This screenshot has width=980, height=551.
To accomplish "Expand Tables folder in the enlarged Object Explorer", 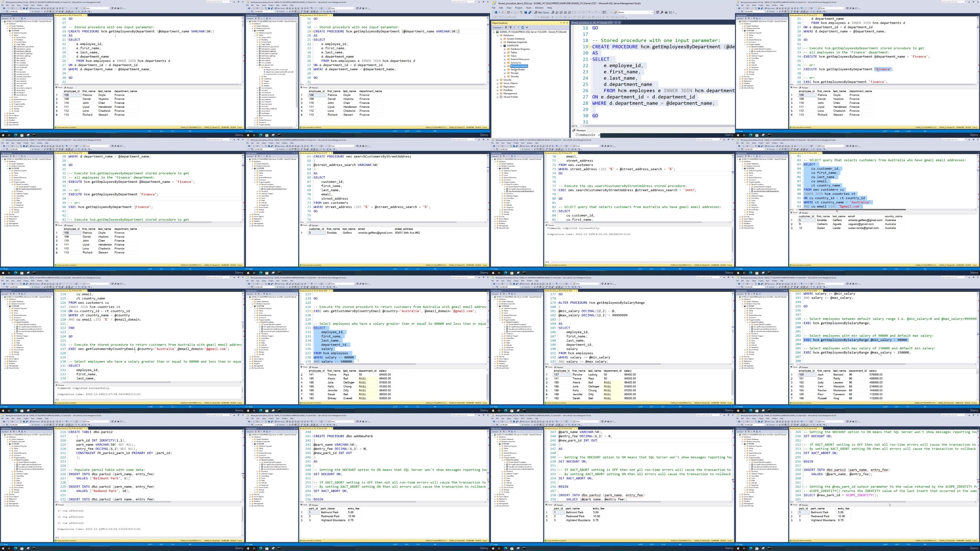I will tap(505, 52).
